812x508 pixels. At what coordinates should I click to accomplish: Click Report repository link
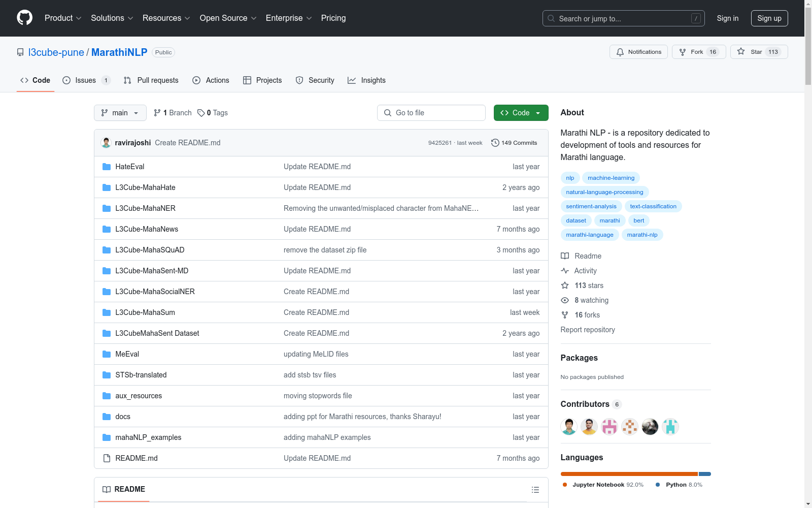[x=588, y=330]
